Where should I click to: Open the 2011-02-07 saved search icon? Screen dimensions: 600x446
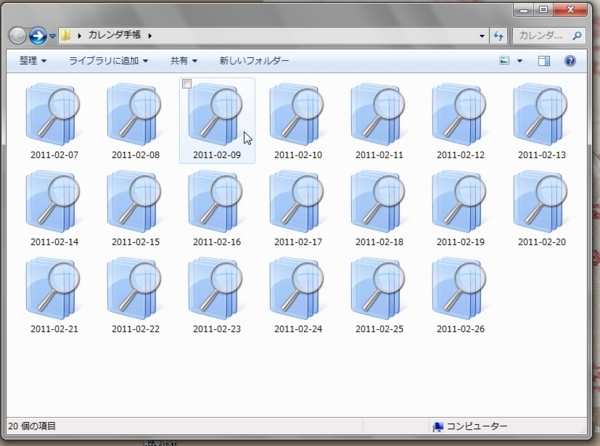[x=53, y=114]
